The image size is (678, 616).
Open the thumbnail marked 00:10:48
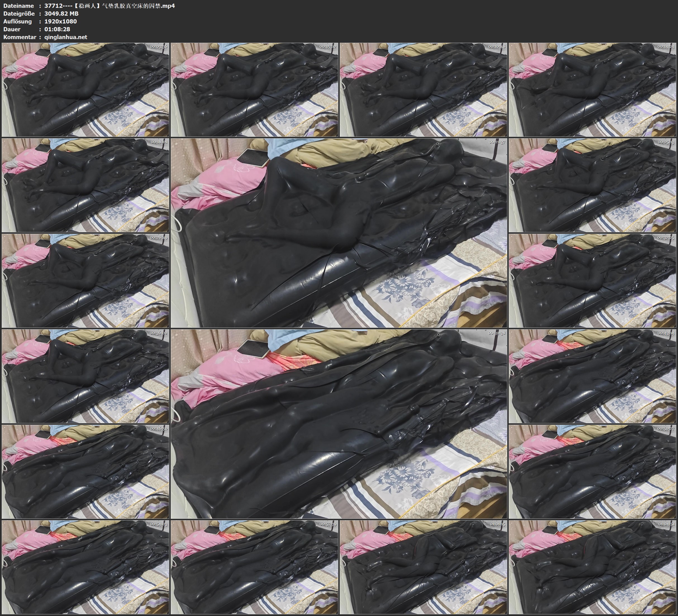(424, 90)
